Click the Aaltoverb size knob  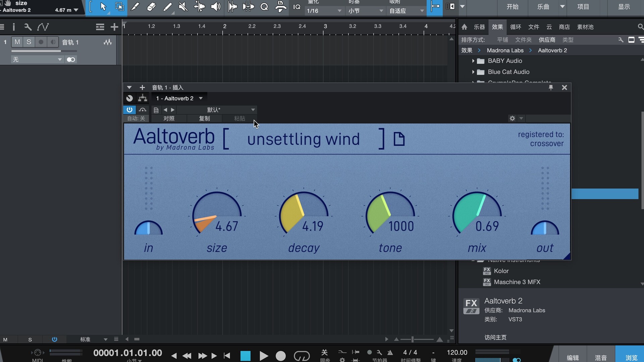pos(217,213)
